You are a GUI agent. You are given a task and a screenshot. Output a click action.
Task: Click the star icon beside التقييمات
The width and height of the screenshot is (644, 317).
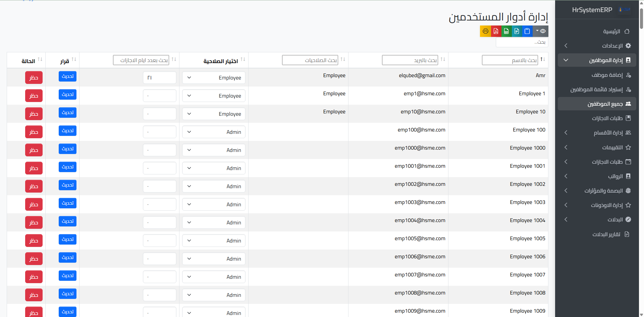(x=628, y=147)
